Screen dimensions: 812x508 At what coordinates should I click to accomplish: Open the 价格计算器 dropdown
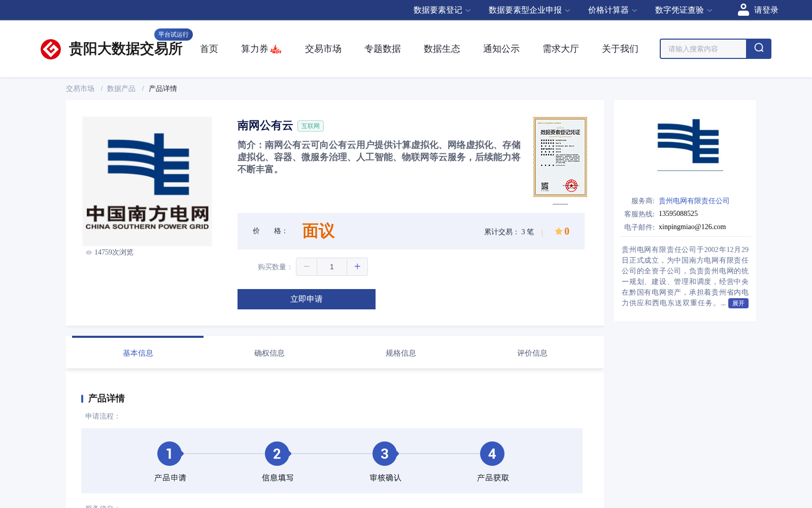click(613, 10)
